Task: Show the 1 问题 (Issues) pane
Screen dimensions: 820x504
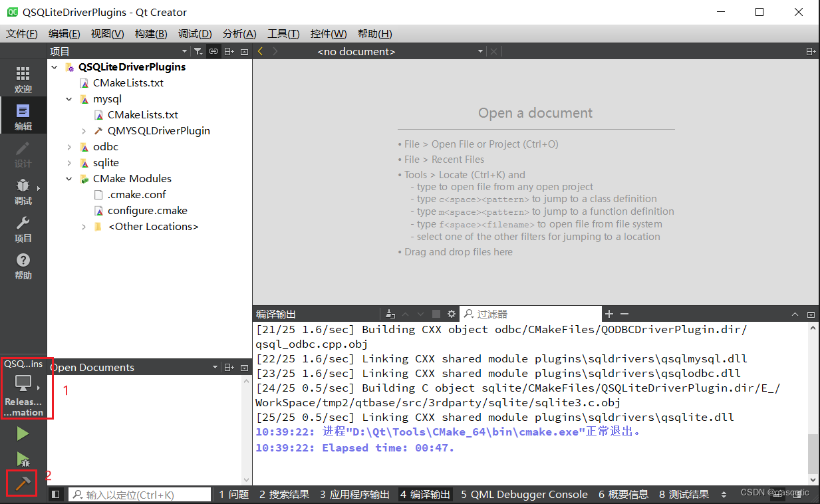Action: (234, 495)
